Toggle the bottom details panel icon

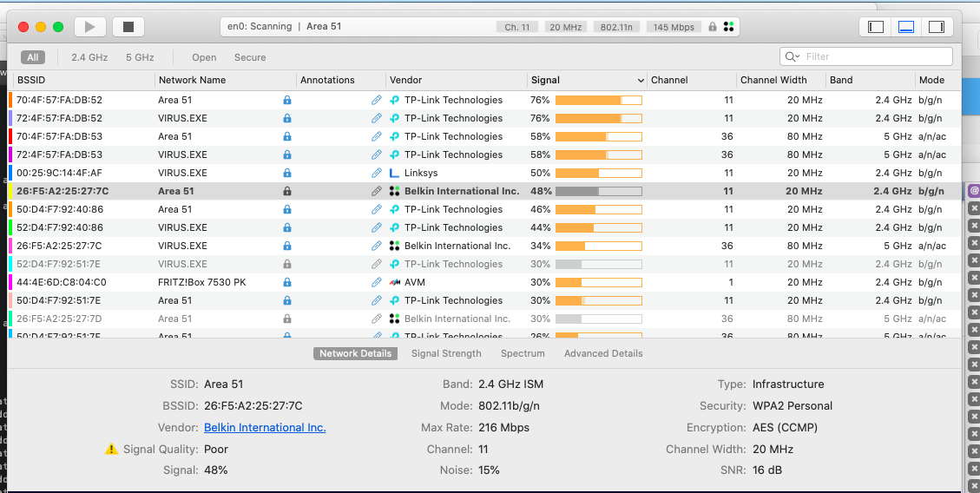(x=906, y=27)
